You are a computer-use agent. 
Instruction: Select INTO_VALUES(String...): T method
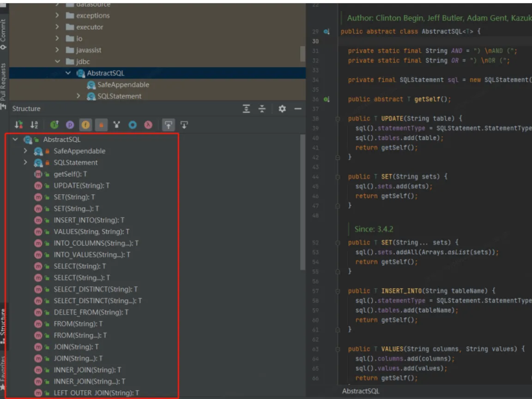(92, 255)
